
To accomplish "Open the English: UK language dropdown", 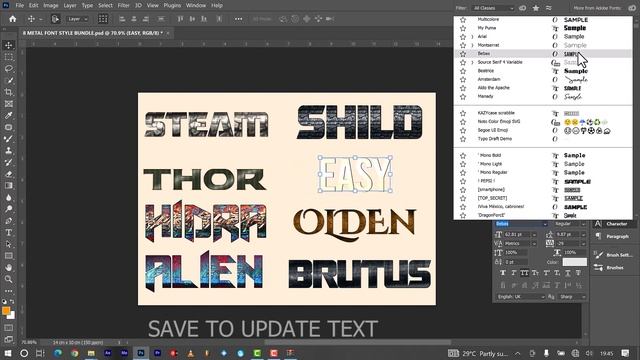I will point(520,297).
